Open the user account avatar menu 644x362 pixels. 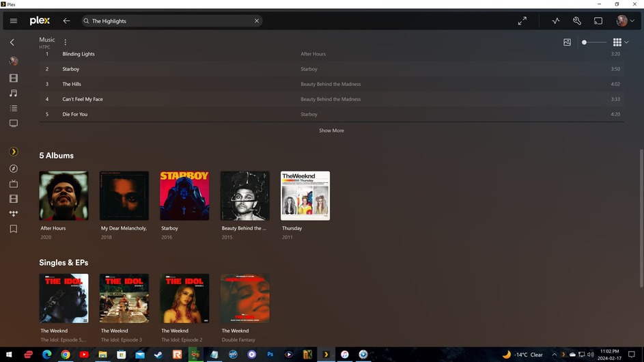coord(625,20)
